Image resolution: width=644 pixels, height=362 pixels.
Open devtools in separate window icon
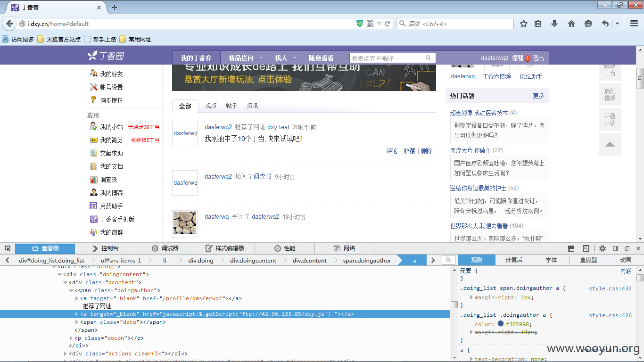[627, 248]
